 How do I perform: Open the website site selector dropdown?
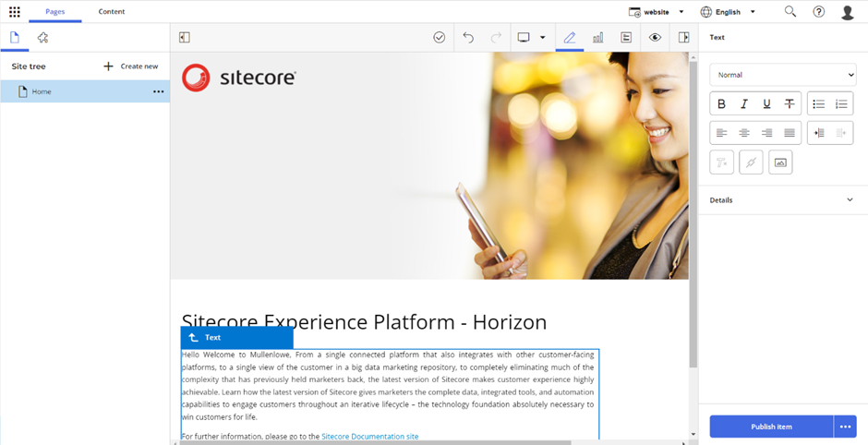point(657,12)
